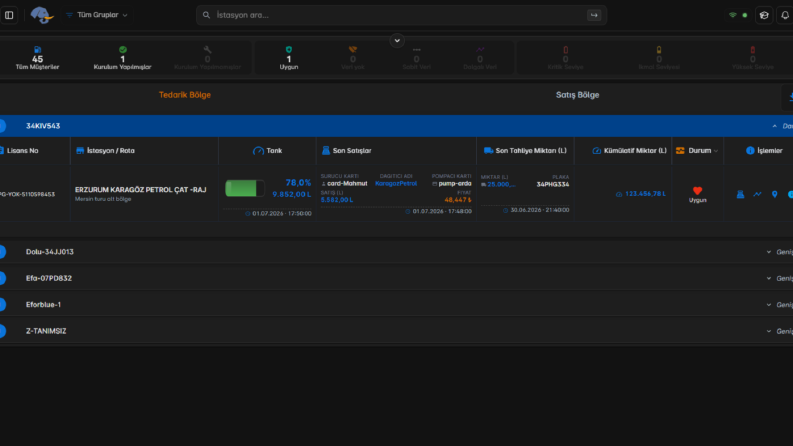Select the Veri yok filter
793x446 pixels.
(x=353, y=58)
